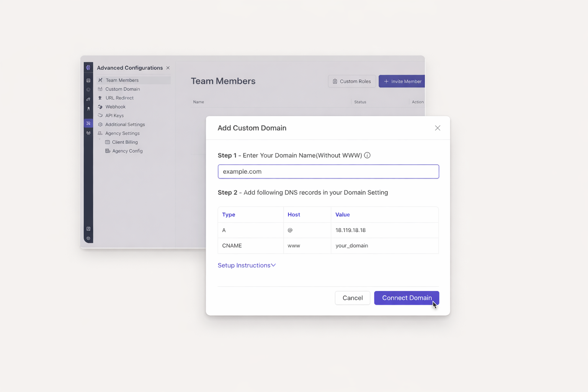Click the API Keys icon
Screen dimensions: 588x392
coord(100,116)
